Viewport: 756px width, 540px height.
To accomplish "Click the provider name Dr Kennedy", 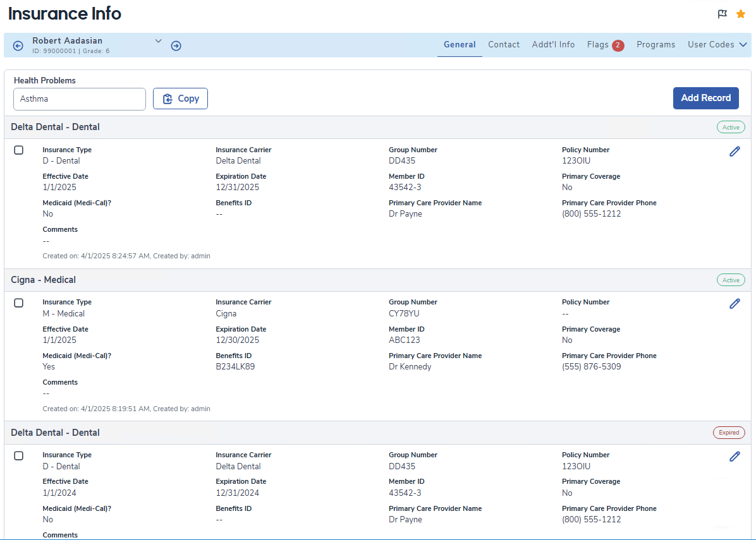I will [410, 366].
